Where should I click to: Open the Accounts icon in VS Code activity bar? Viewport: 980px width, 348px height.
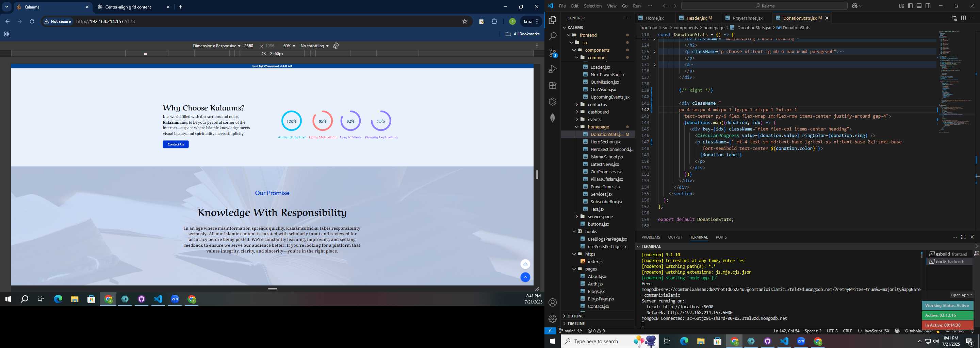point(552,302)
